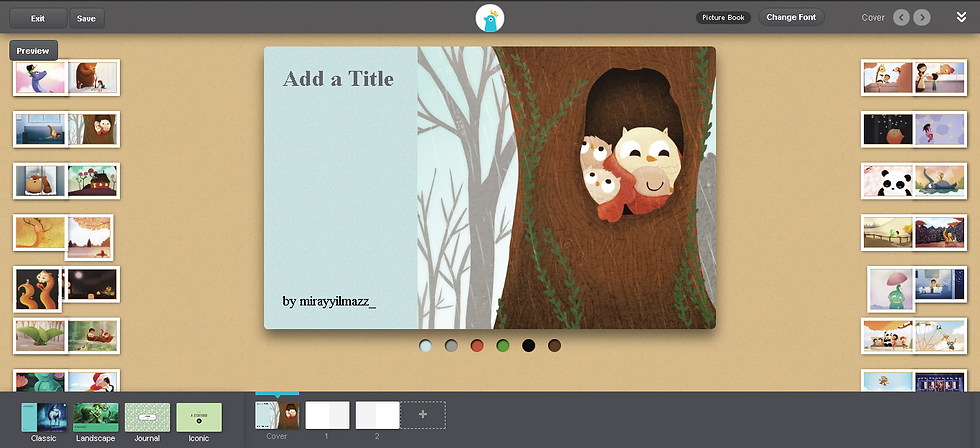Select the night sky orange bird art thumbnail
The width and height of the screenshot is (980, 448).
tap(888, 129)
